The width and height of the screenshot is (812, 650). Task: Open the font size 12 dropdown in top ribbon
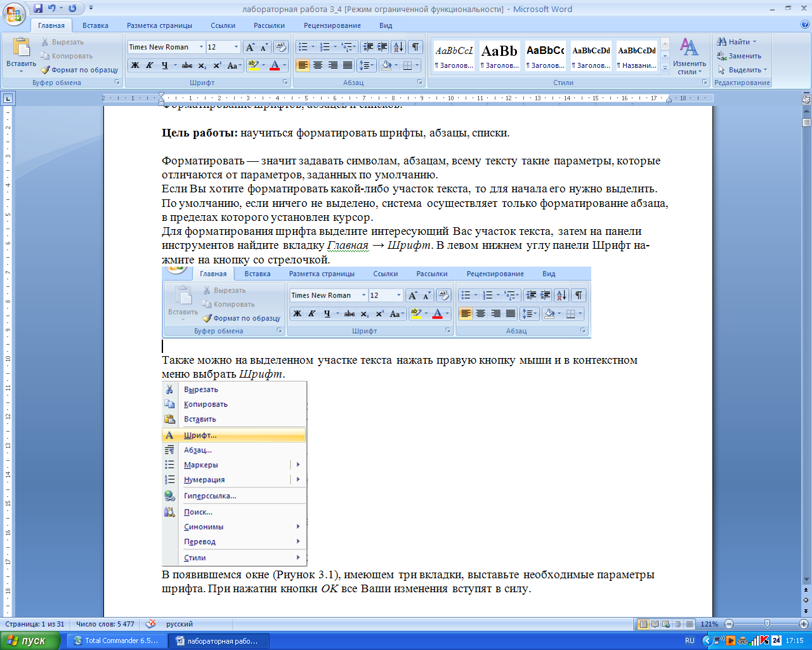pyautogui.click(x=236, y=47)
